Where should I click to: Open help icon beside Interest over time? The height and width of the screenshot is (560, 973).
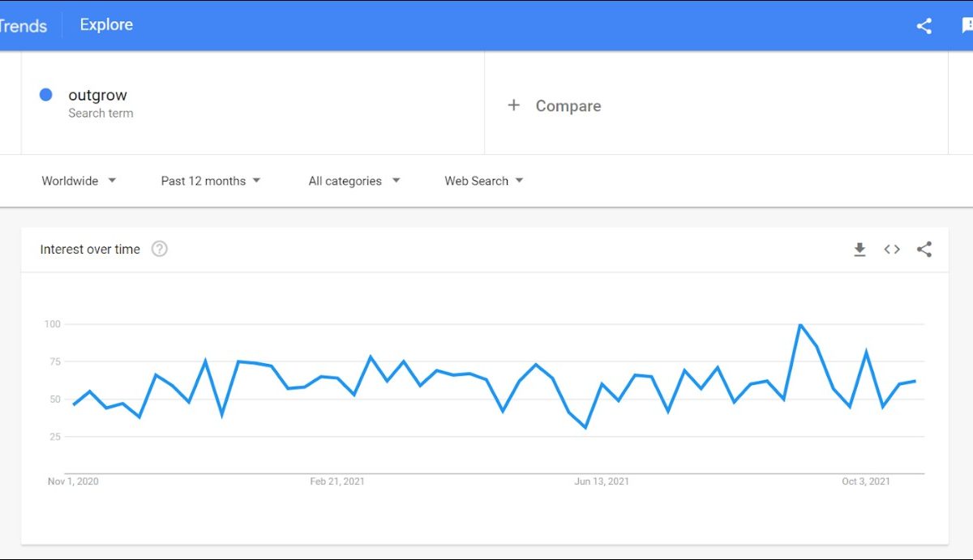coord(160,250)
